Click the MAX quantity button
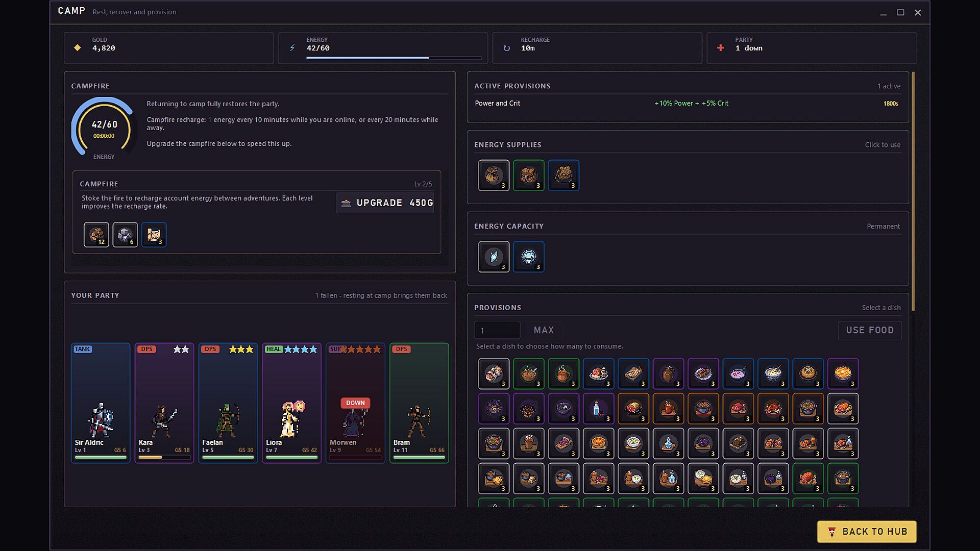Image resolution: width=980 pixels, height=551 pixels. coord(544,330)
